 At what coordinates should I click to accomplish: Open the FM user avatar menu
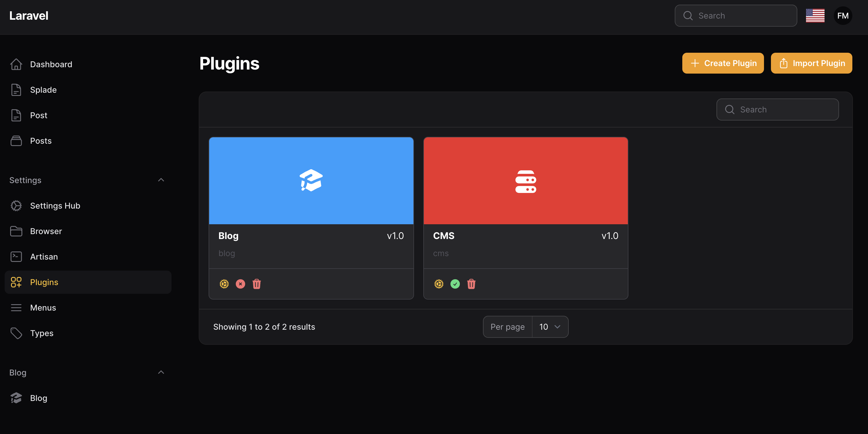point(843,16)
